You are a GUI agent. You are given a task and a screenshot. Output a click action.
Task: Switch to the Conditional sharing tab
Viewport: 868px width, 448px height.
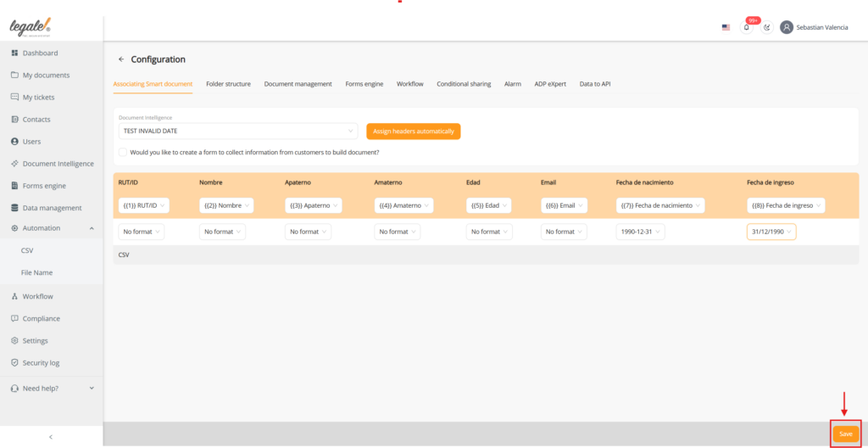(x=464, y=84)
